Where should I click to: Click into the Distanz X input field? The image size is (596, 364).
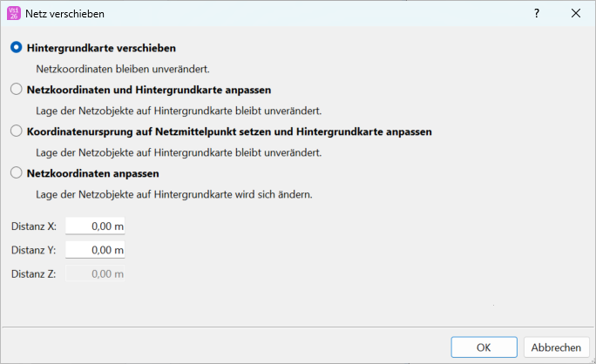pyautogui.click(x=95, y=226)
